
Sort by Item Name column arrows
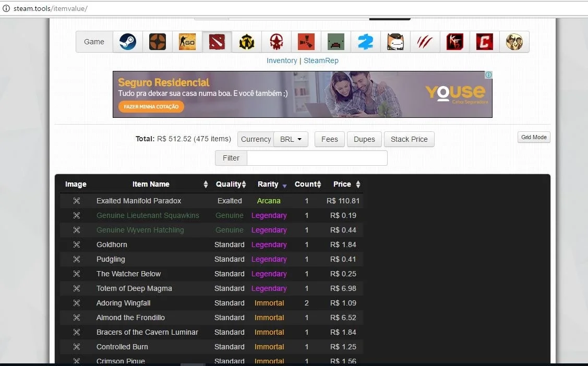pyautogui.click(x=206, y=185)
